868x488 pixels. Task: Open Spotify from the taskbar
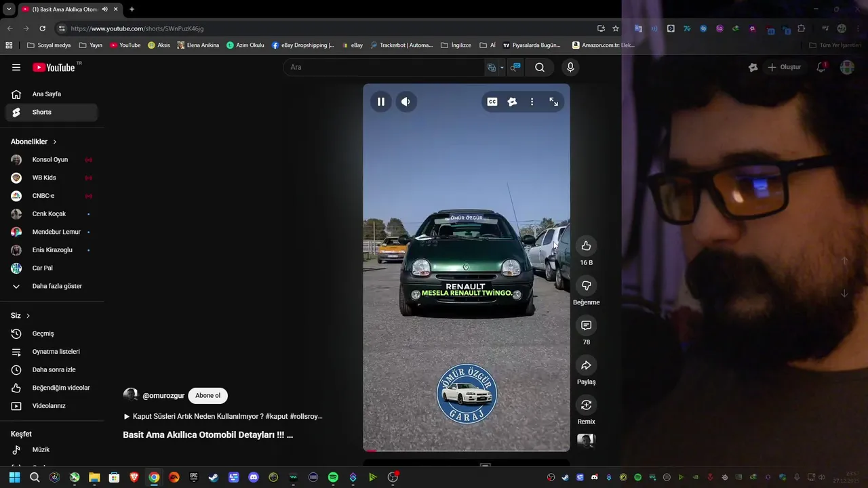coord(333,477)
